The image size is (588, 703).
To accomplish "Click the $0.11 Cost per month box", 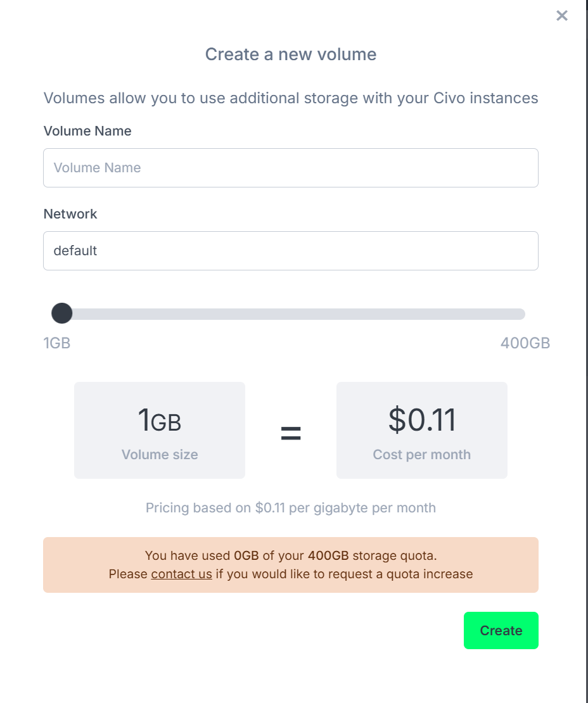I will (x=421, y=430).
